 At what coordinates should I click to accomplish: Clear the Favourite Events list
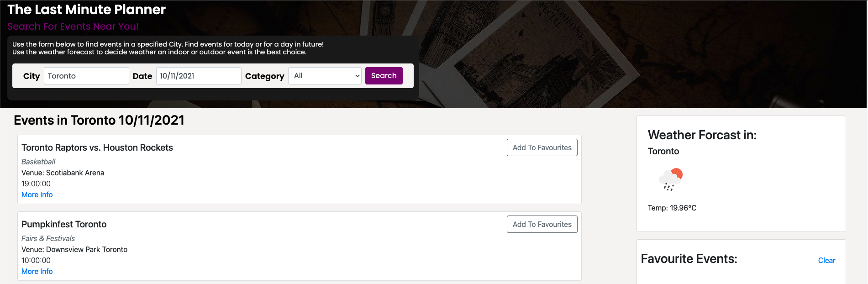826,260
